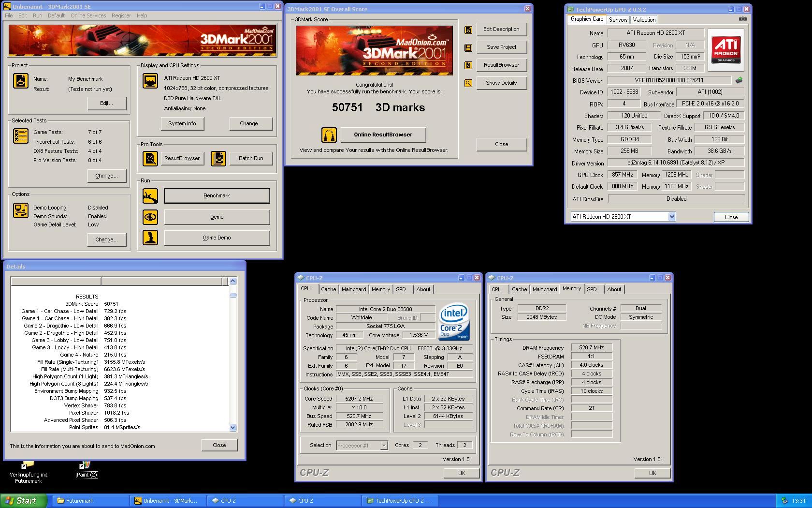The height and width of the screenshot is (508, 812).
Task: Click the 50751 3D marks score text
Action: coord(378,107)
